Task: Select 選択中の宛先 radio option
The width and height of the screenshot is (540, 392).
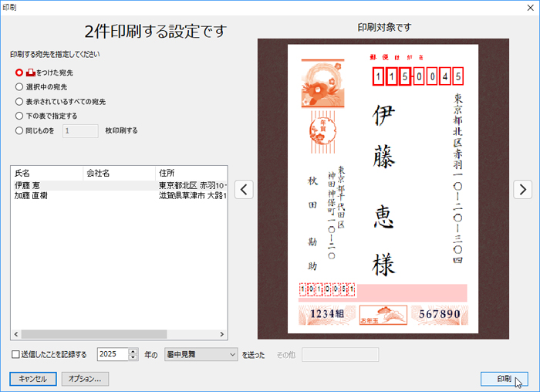Action: [x=19, y=86]
